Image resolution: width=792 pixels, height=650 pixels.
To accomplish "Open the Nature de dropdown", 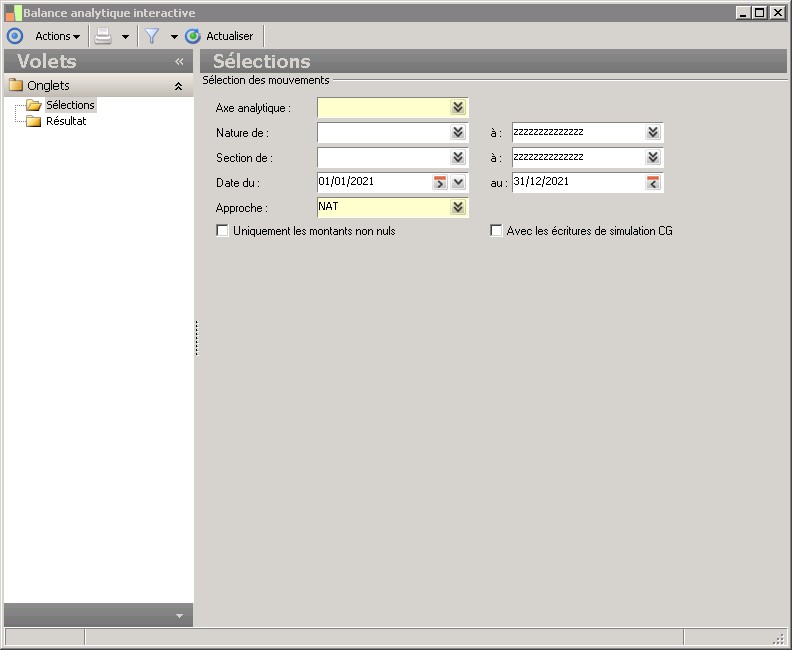I will pos(458,133).
